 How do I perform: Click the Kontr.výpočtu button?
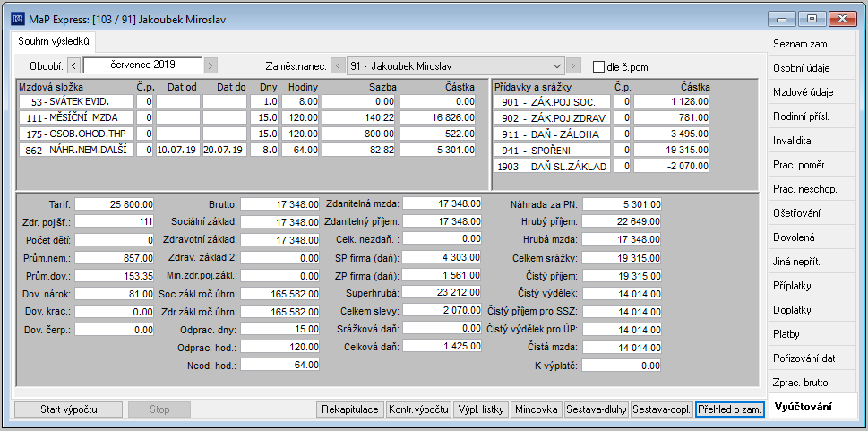pyautogui.click(x=418, y=409)
